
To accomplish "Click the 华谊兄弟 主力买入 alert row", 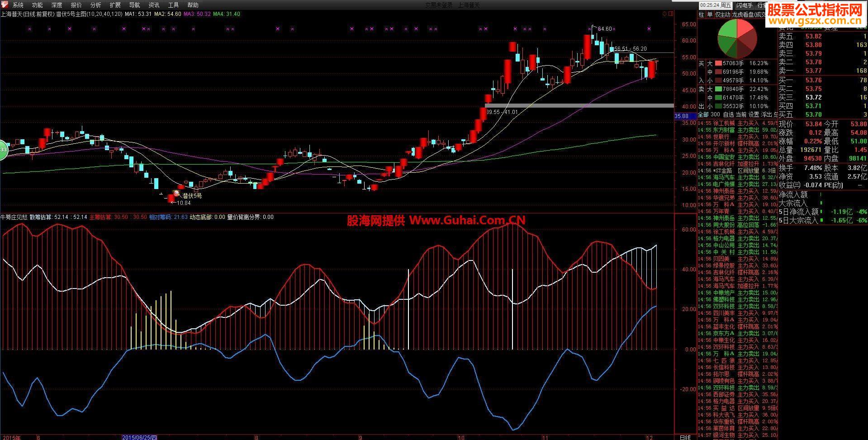I will 738,198.
